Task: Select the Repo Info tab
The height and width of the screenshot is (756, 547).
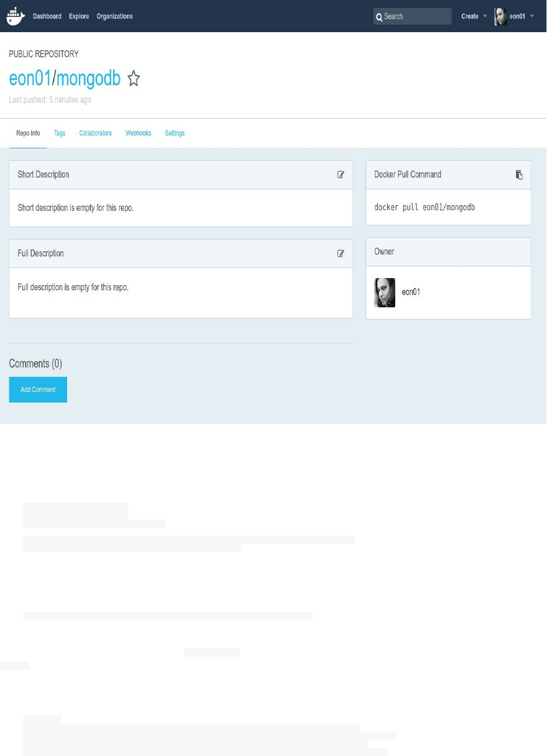Action: (28, 133)
